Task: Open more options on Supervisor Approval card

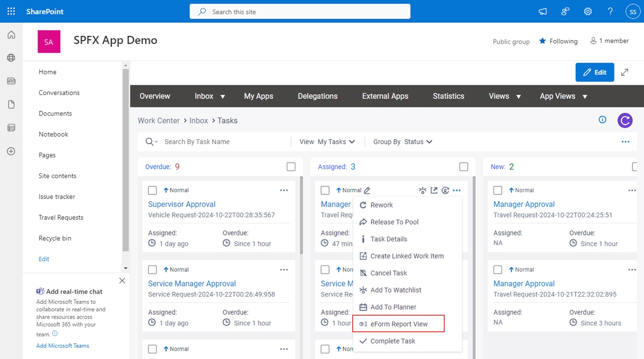Action: pos(284,190)
